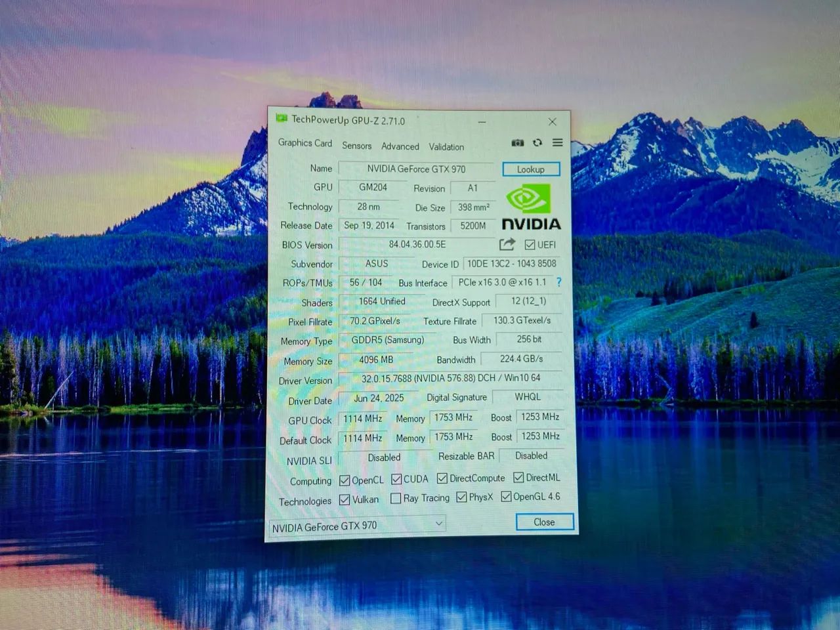Image resolution: width=840 pixels, height=630 pixels.
Task: Click the NVIDIA logo image
Action: [531, 207]
